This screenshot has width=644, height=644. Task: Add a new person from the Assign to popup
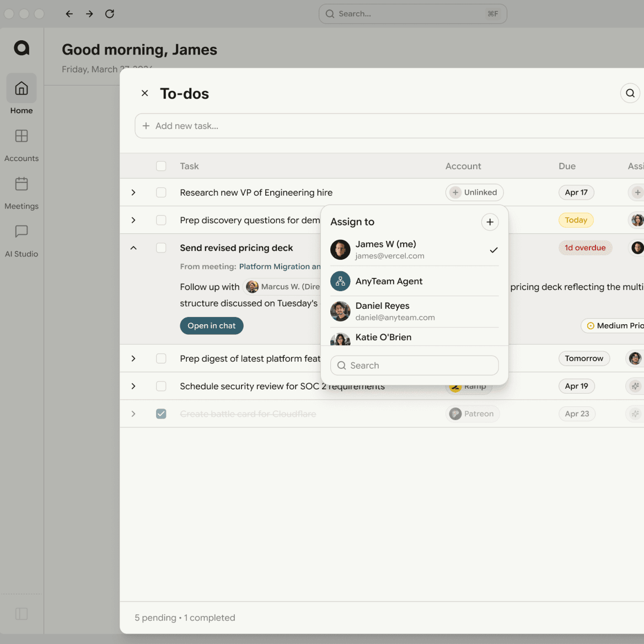pos(490,222)
